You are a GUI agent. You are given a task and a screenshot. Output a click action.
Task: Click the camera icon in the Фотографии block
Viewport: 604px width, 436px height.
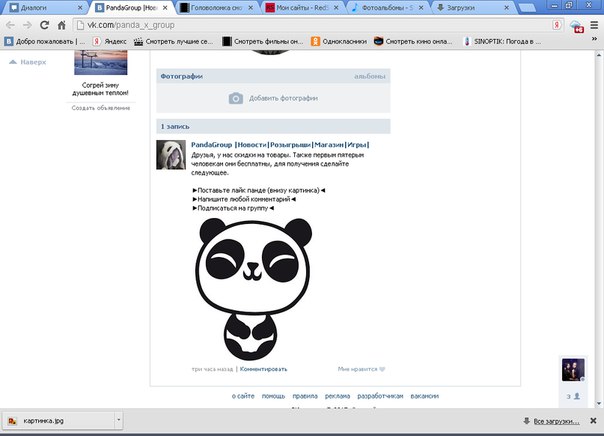click(x=235, y=98)
